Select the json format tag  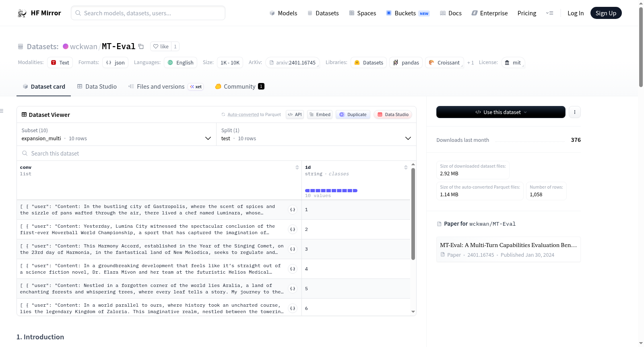(x=116, y=62)
